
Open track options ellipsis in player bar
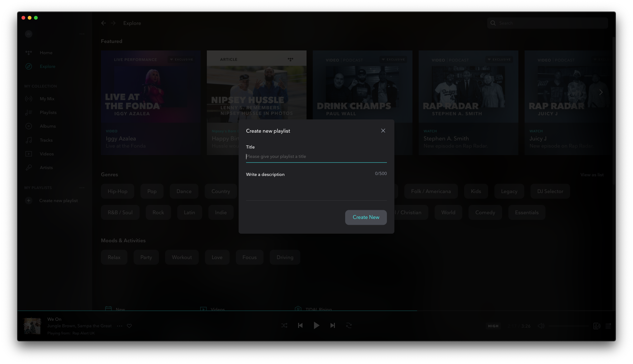click(x=120, y=326)
